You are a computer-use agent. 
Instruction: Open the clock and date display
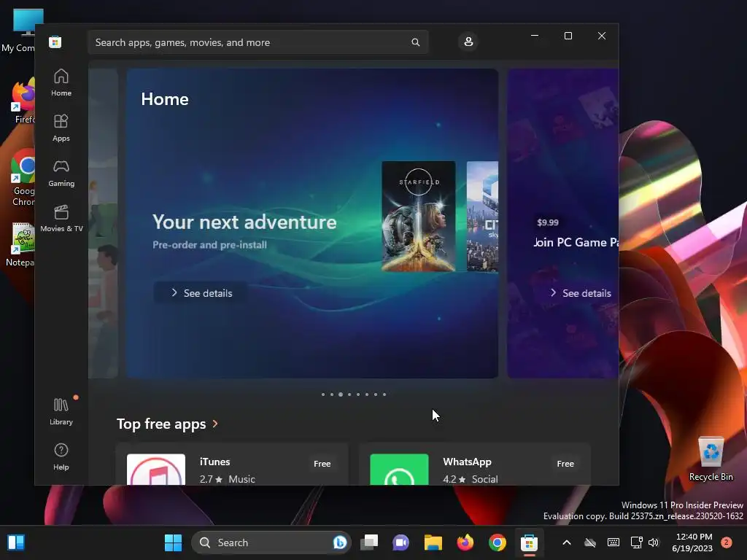click(x=692, y=542)
